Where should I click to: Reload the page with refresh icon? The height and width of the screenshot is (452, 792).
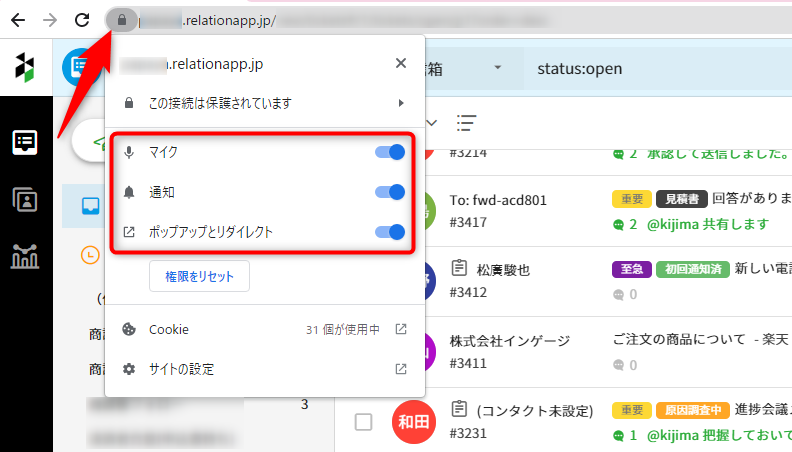pyautogui.click(x=83, y=20)
